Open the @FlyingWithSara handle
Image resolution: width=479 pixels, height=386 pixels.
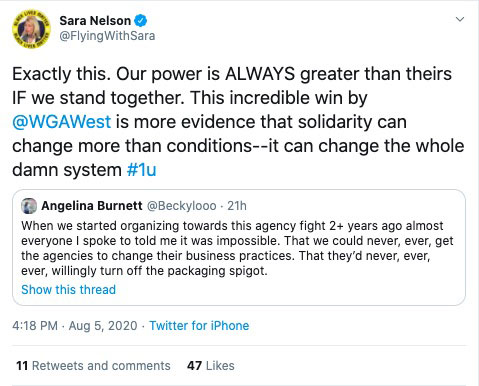[107, 36]
